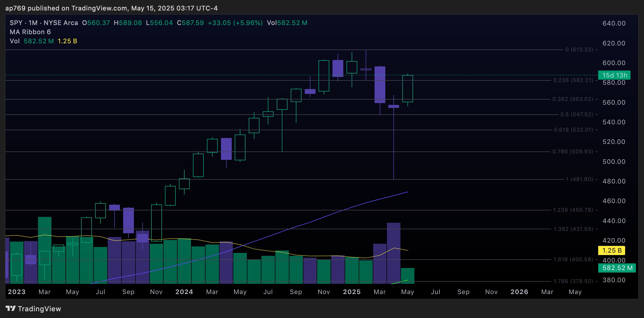Click the 600.00 price axis label
Image resolution: width=644 pixels, height=318 pixels.
[x=614, y=63]
